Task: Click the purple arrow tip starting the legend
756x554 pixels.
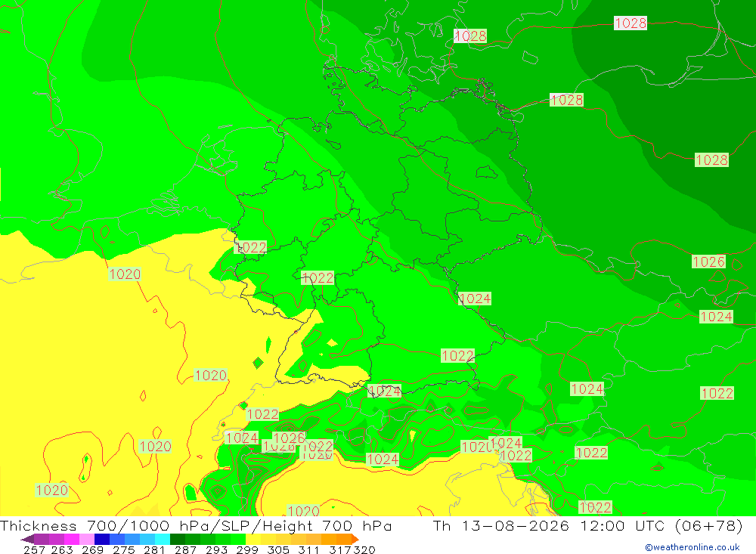Action: click(27, 539)
